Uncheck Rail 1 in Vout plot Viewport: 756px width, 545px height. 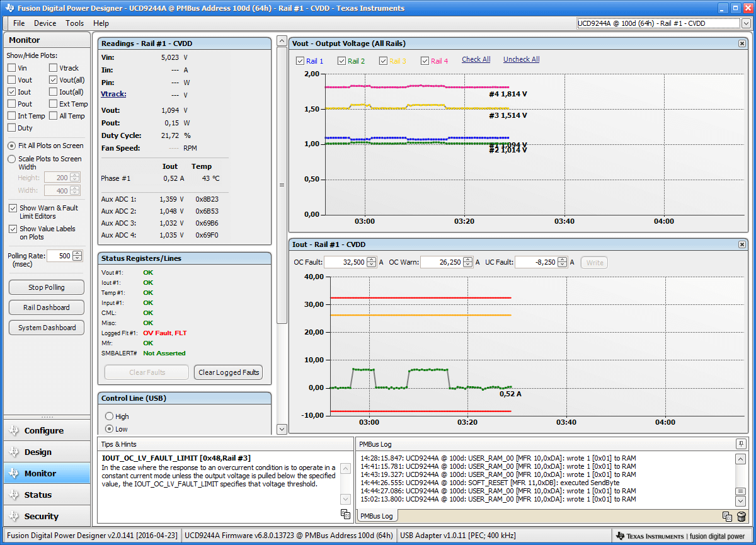point(300,61)
